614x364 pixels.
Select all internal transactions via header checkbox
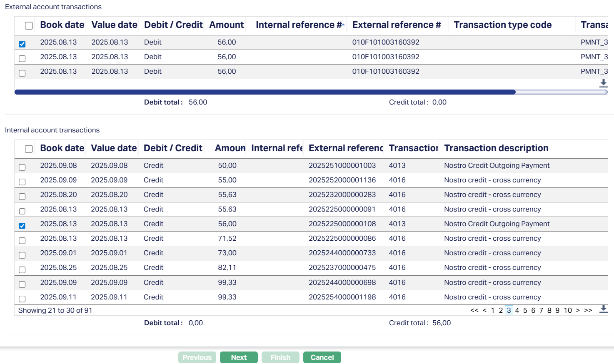[29, 149]
